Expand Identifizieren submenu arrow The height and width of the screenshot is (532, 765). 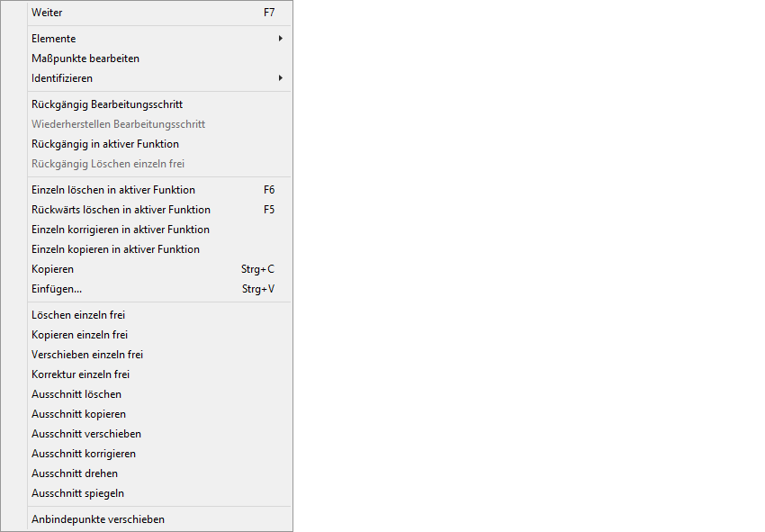pos(281,78)
